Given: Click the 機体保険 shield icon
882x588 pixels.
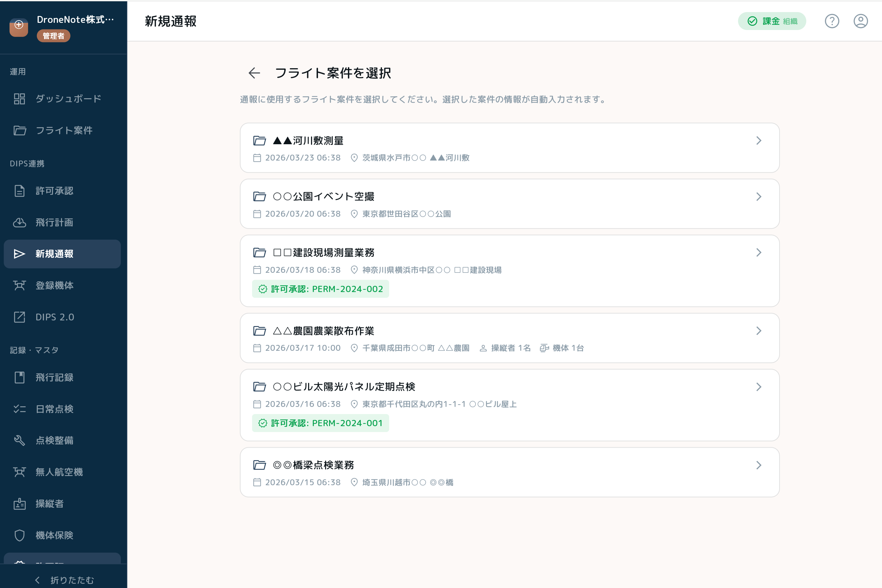Looking at the screenshot, I should click(19, 535).
